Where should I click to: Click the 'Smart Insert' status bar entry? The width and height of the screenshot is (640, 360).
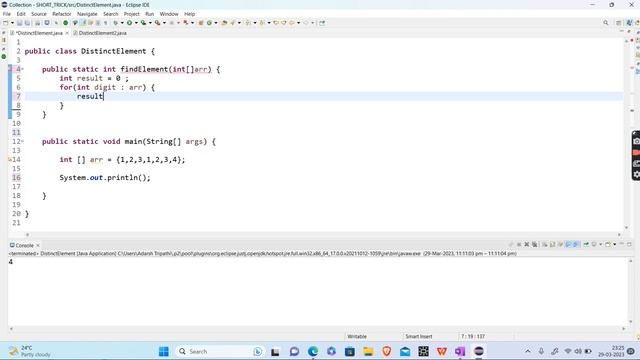tap(419, 336)
